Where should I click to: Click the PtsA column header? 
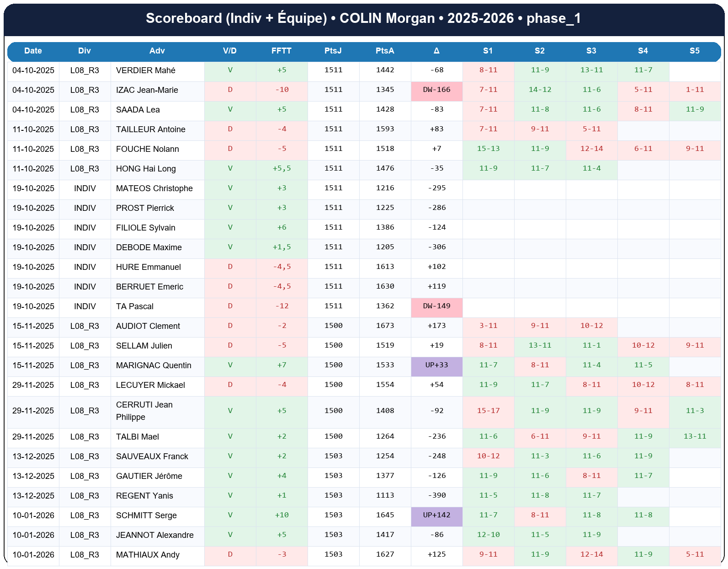click(384, 51)
